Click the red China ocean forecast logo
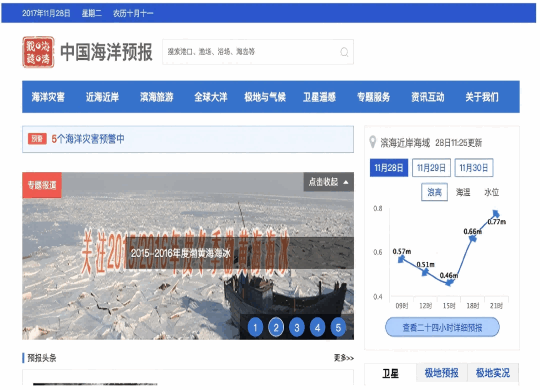 pos(38,52)
